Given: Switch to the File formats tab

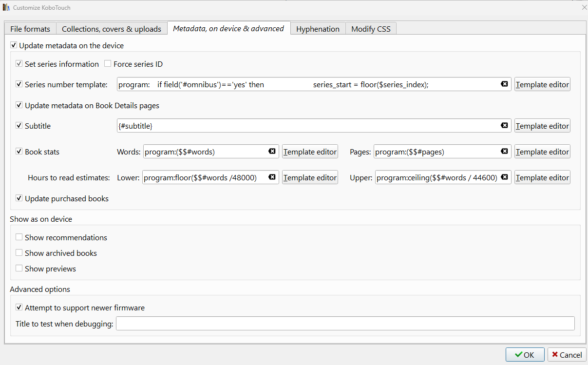Looking at the screenshot, I should (30, 29).
